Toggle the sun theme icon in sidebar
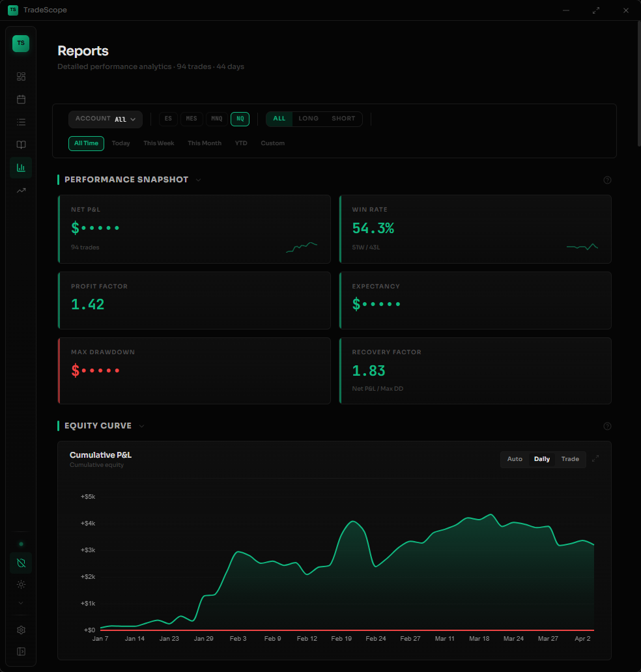The width and height of the screenshot is (641, 672). point(21,585)
